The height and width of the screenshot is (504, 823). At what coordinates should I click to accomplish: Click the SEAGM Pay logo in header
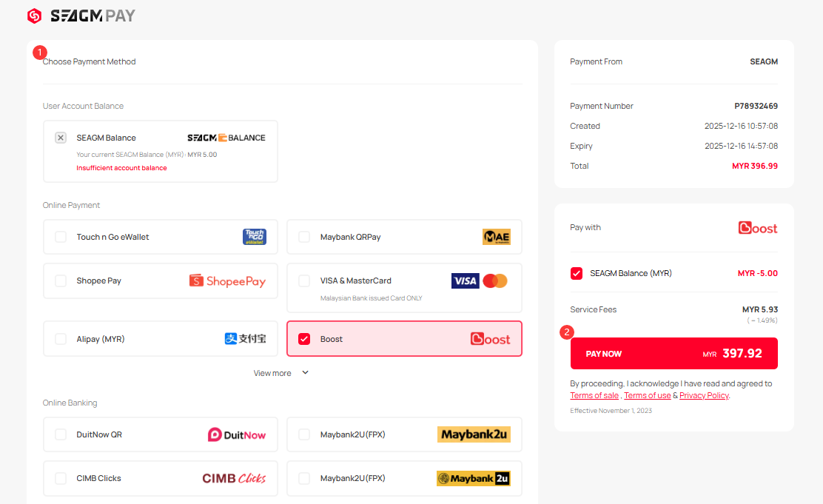pos(81,16)
